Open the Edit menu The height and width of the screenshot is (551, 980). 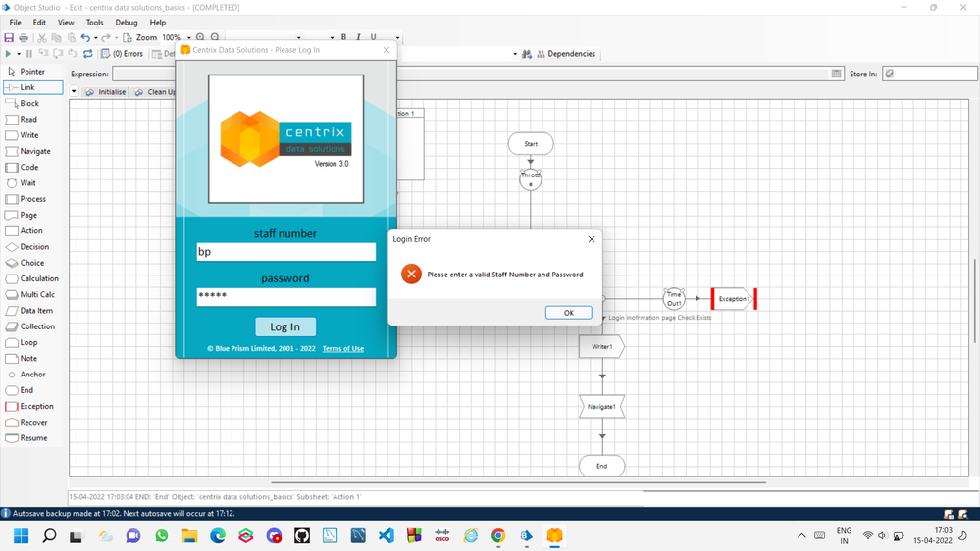(39, 22)
